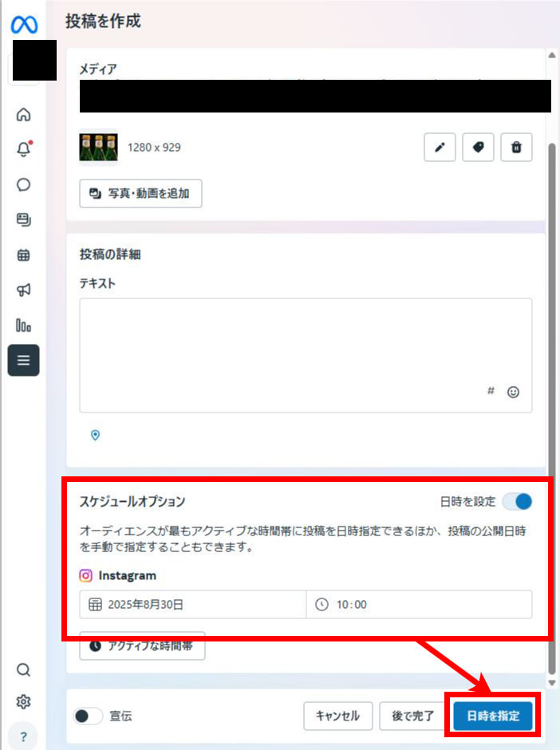Turn off the 日時を設定 toggle
This screenshot has width=560, height=750.
click(517, 502)
